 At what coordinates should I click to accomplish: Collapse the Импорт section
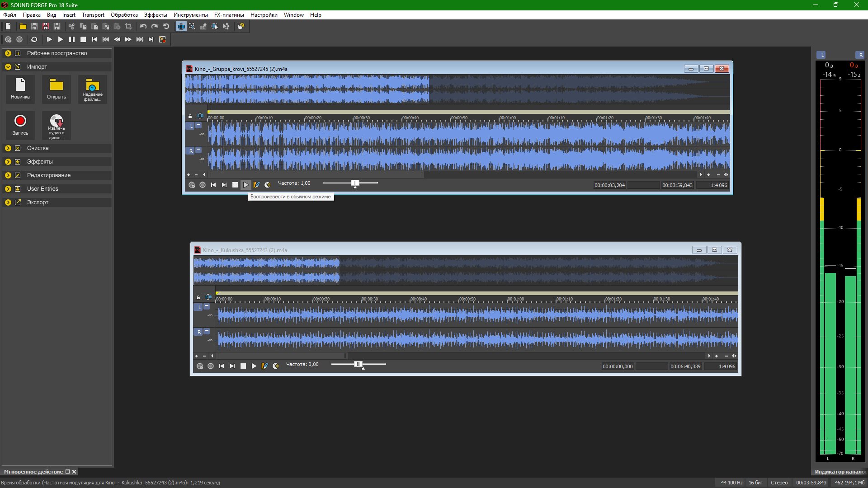click(8, 67)
